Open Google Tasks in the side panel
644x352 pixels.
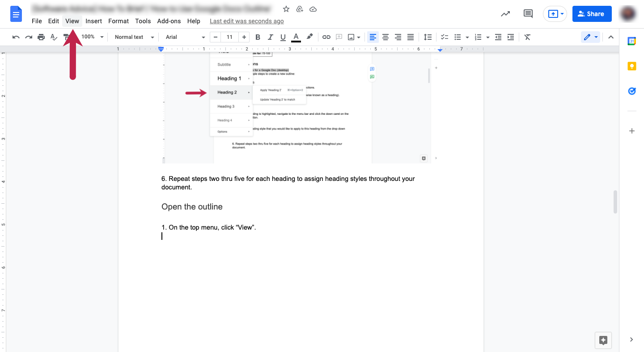coord(632,91)
